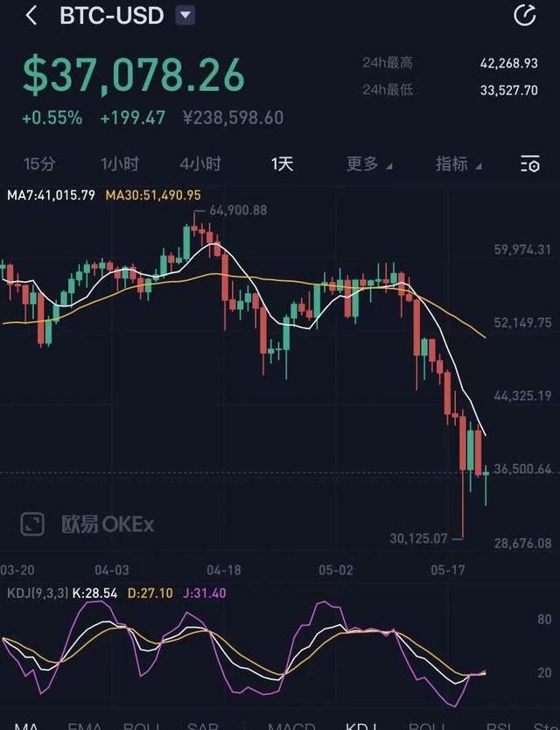The image size is (560, 730).
Task: Open the 更多 timeframe dropdown
Action: [369, 164]
